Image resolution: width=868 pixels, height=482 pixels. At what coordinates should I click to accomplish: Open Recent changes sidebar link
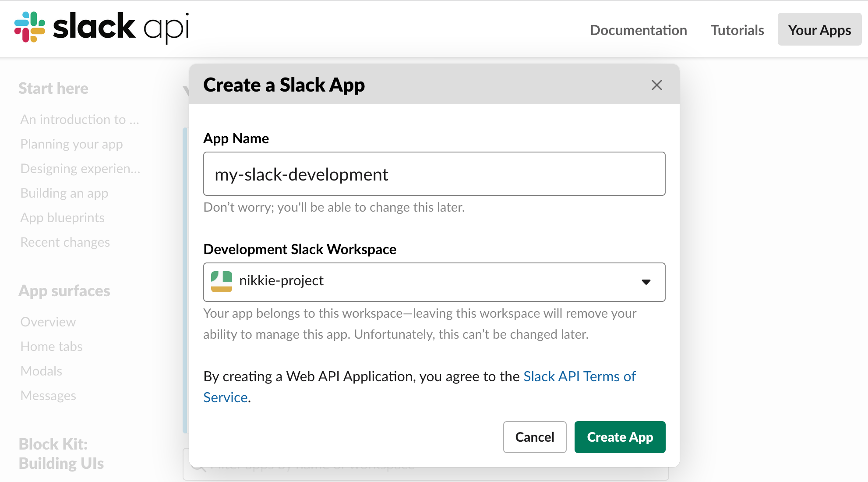65,242
